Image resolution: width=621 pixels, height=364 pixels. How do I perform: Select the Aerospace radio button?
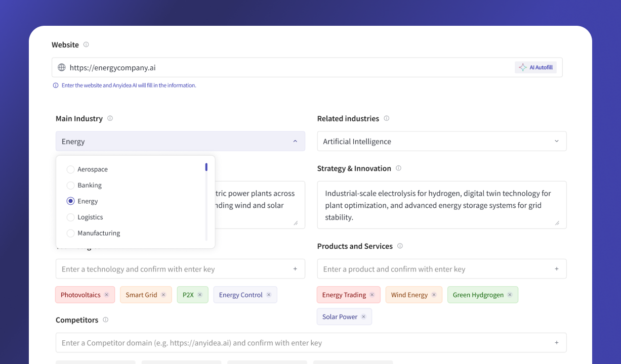[x=70, y=169]
